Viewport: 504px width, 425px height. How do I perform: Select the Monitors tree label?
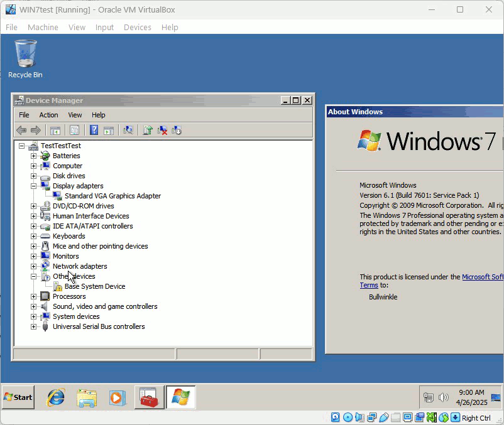tap(65, 256)
